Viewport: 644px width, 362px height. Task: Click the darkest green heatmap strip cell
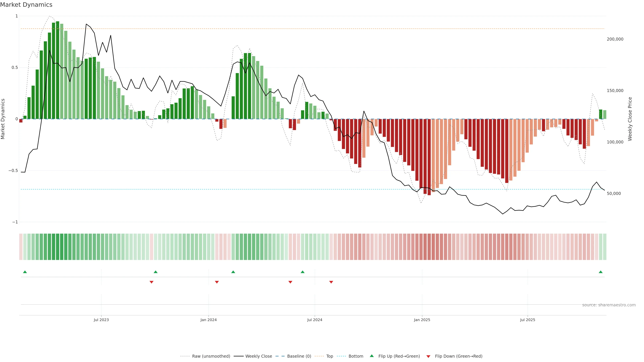pos(58,247)
